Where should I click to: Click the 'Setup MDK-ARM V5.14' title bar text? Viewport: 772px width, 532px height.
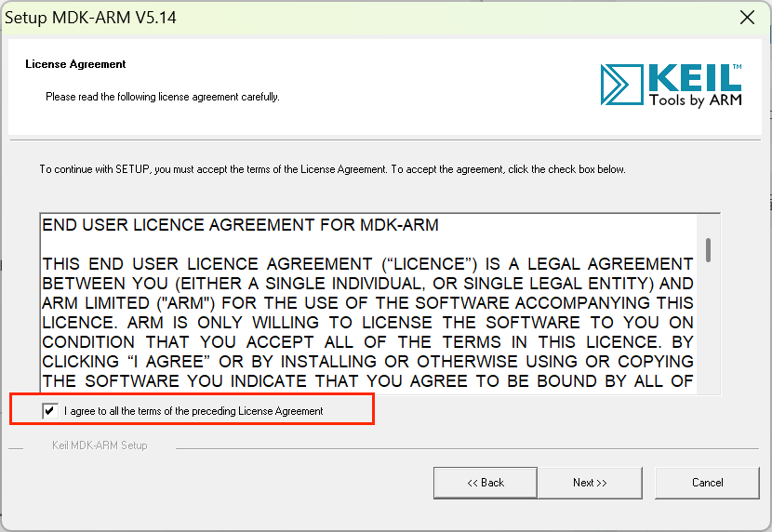(x=90, y=18)
